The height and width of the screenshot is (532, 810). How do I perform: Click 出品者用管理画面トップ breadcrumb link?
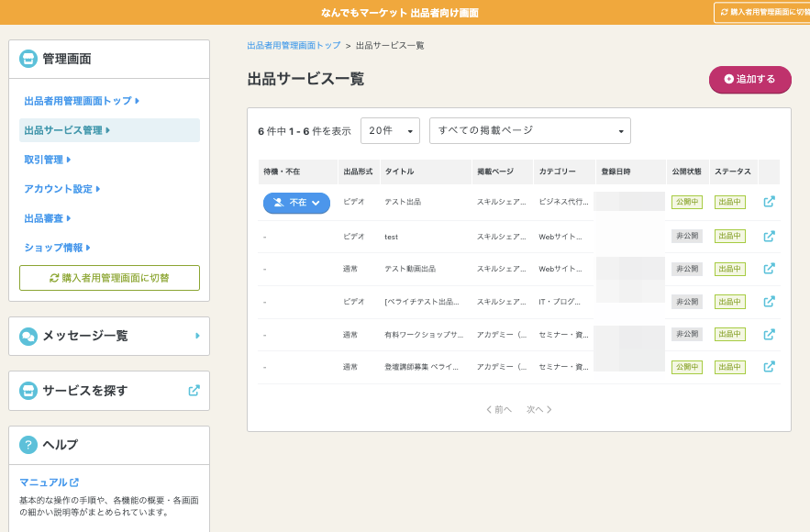click(x=294, y=46)
